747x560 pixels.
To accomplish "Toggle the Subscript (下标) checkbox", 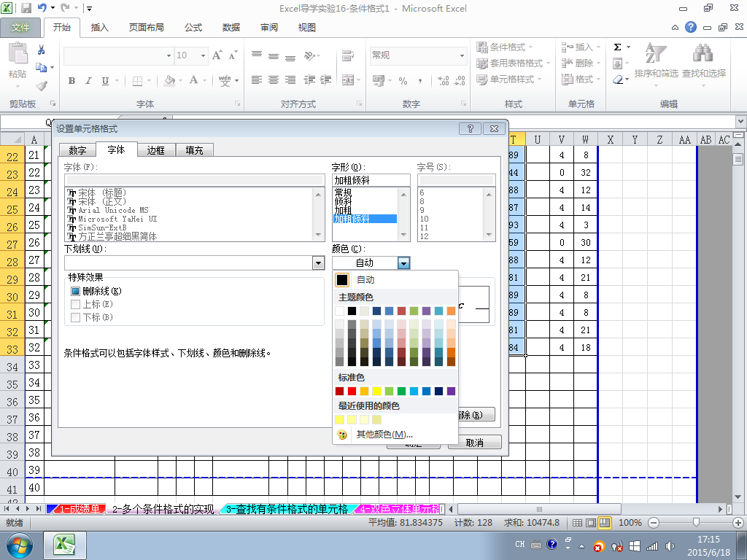I will tap(75, 317).
